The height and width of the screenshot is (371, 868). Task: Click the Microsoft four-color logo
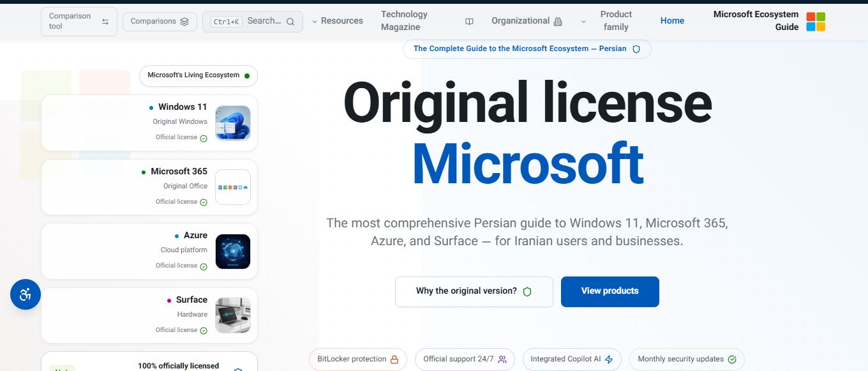[816, 21]
